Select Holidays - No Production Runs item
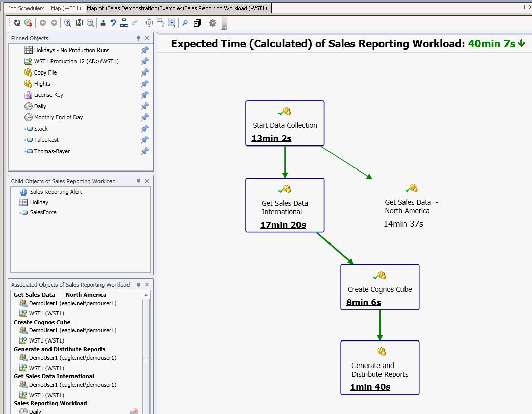 (x=71, y=50)
